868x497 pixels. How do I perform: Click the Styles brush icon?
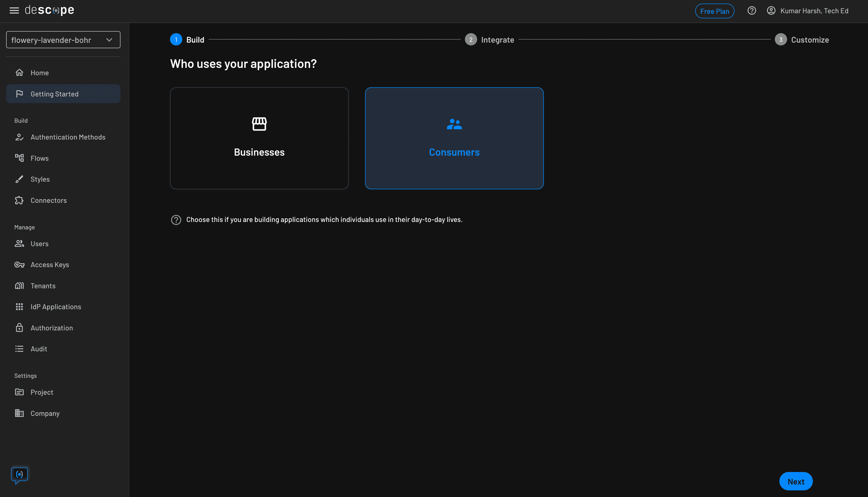[19, 179]
